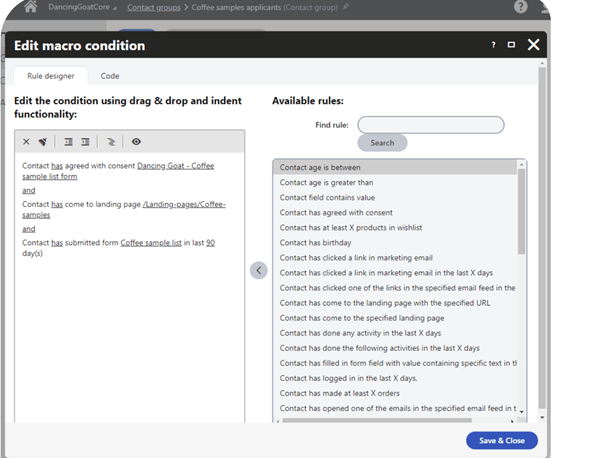This screenshot has width=611, height=458.
Task: Click the rules list down scroll arrow
Action: click(521, 412)
